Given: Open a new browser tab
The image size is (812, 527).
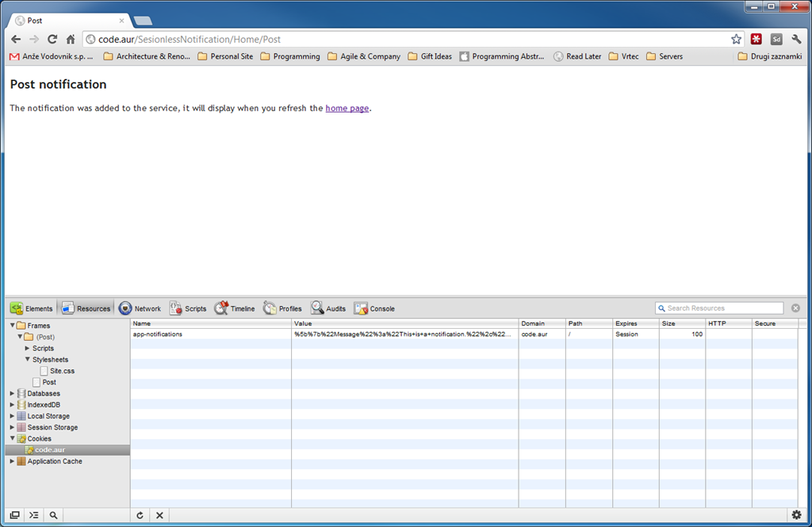Looking at the screenshot, I should pyautogui.click(x=143, y=21).
